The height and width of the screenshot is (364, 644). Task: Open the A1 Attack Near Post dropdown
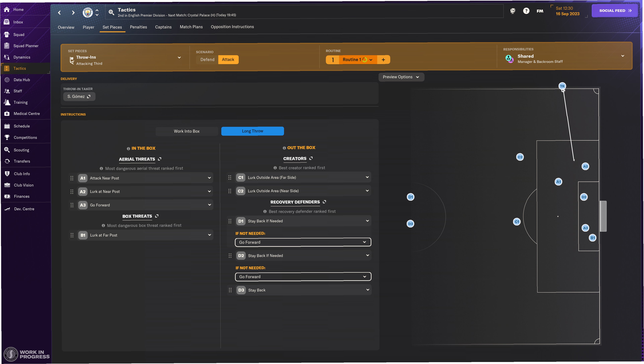click(x=209, y=178)
